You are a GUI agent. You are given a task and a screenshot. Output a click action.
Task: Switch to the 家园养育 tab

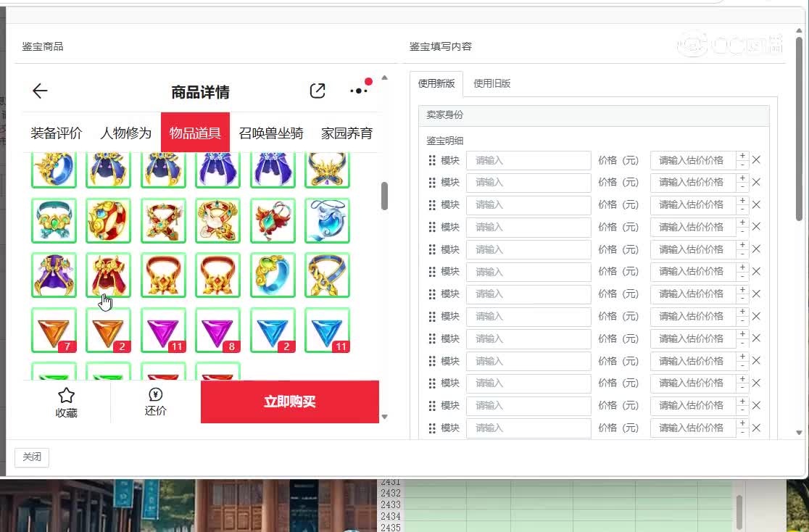click(x=347, y=133)
